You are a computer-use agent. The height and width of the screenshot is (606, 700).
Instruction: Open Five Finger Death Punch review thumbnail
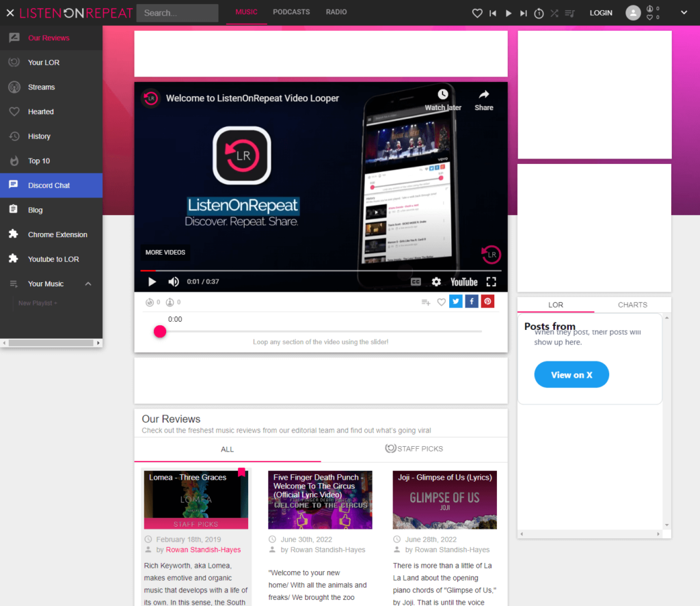320,500
